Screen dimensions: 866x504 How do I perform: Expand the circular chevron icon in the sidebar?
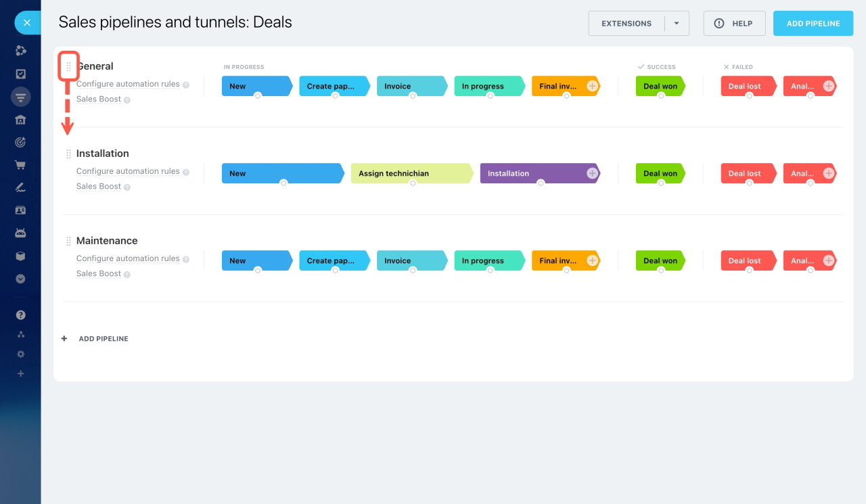pos(20,278)
